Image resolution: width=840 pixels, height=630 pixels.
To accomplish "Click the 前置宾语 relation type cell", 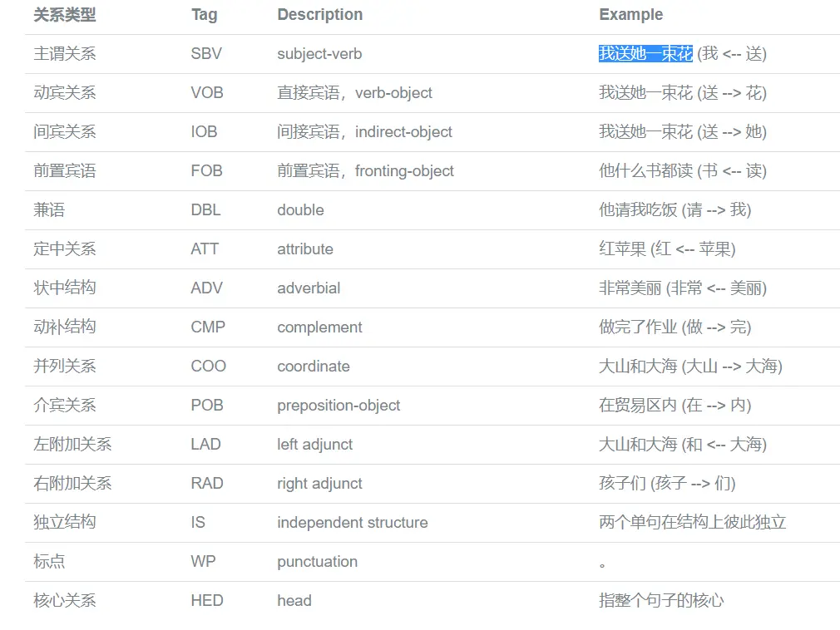I will 64,170.
